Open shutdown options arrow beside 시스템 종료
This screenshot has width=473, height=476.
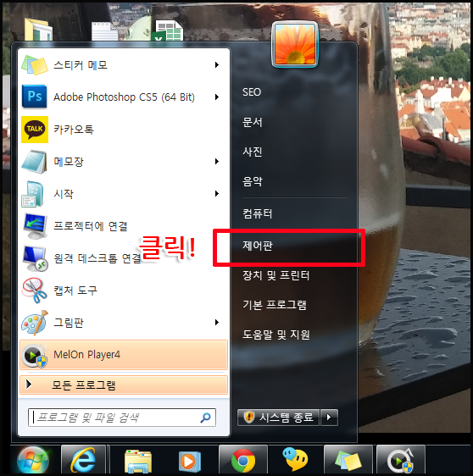pos(329,418)
